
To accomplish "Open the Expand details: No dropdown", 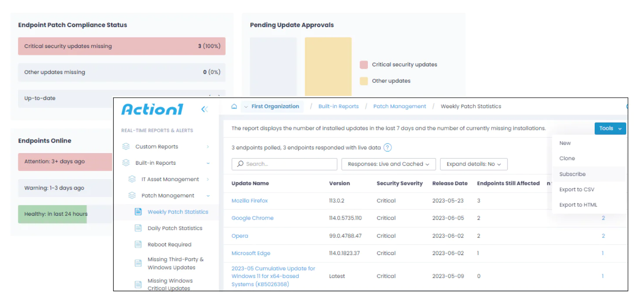I will click(x=474, y=164).
